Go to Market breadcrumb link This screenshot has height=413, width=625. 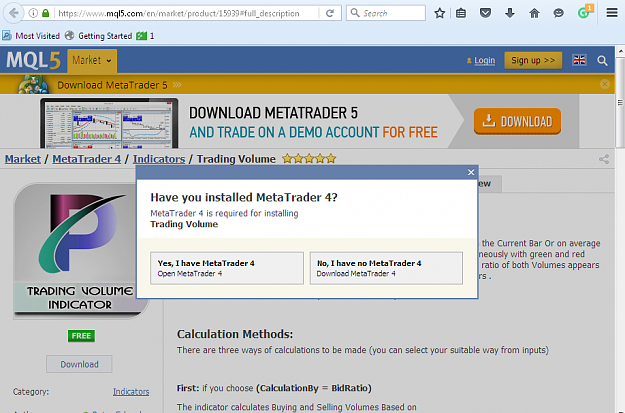pos(23,159)
